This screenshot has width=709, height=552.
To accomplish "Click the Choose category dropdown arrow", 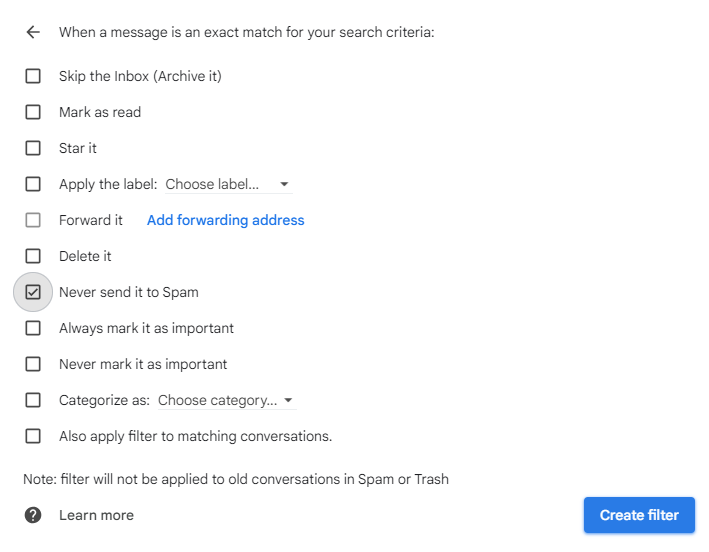I will tap(288, 401).
